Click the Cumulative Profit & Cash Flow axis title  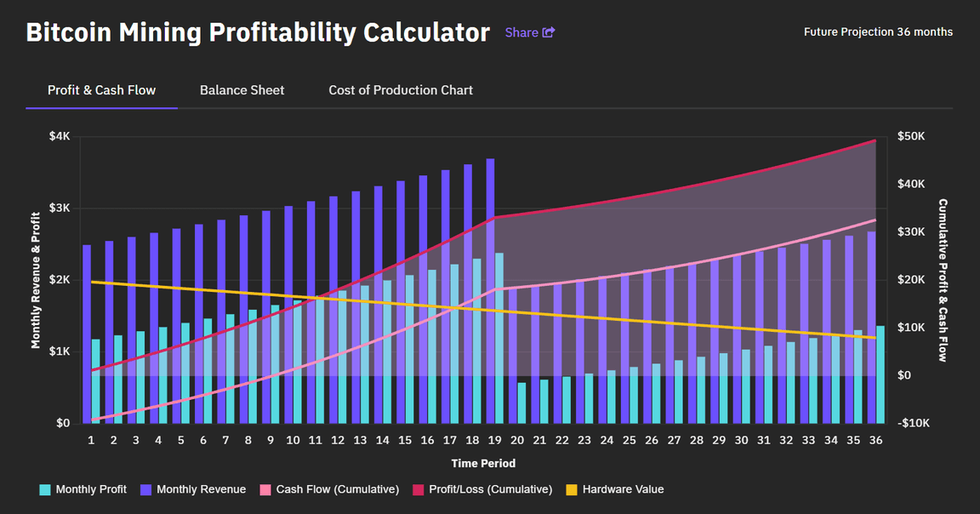coord(943,280)
